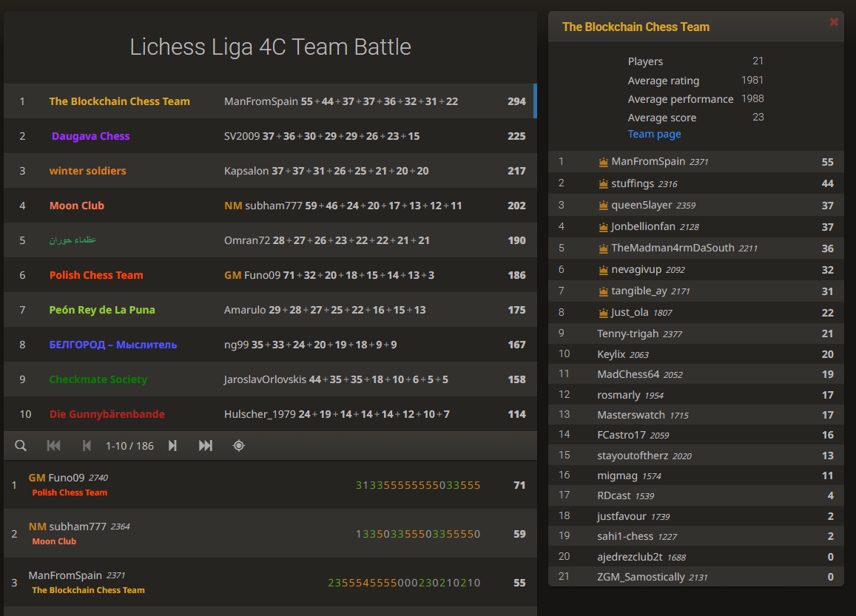Select Daugava Chess team in standings
Screen dimensions: 856x616
click(90, 136)
